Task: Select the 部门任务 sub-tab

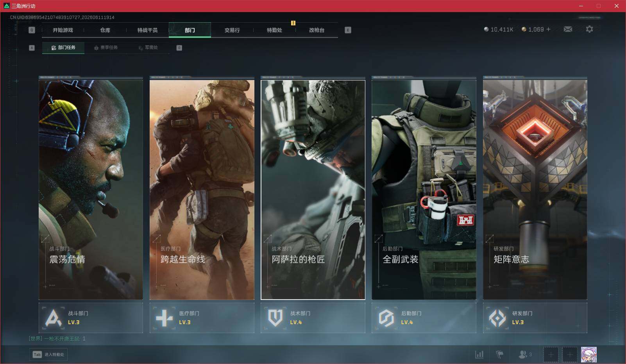Action: pos(63,48)
